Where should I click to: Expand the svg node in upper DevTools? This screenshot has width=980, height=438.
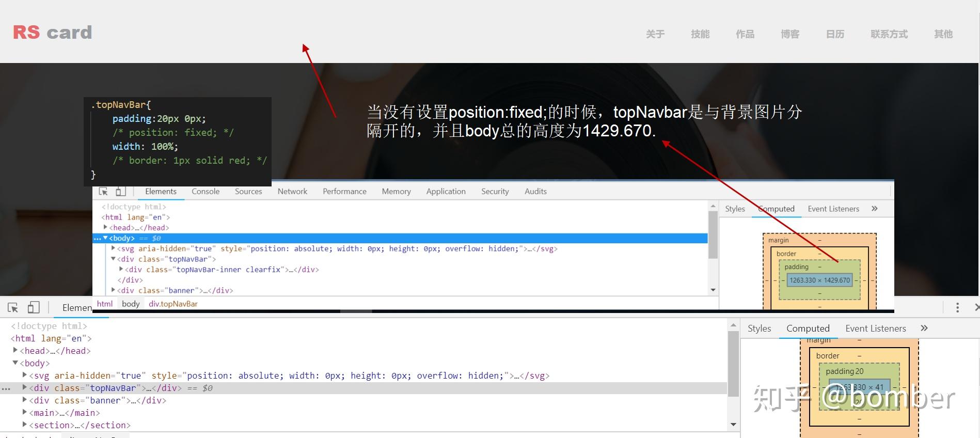[x=113, y=248]
